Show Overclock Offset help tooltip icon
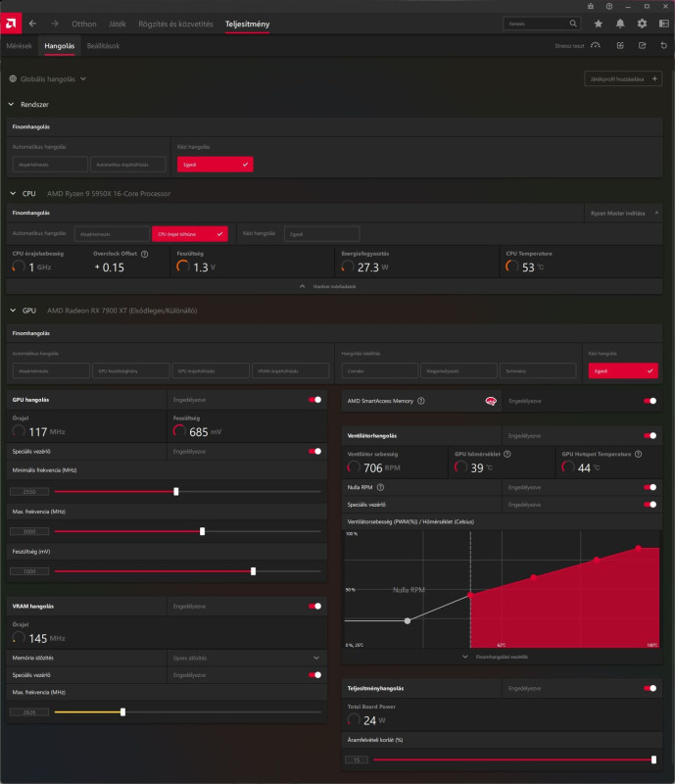The image size is (675, 784). 144,254
